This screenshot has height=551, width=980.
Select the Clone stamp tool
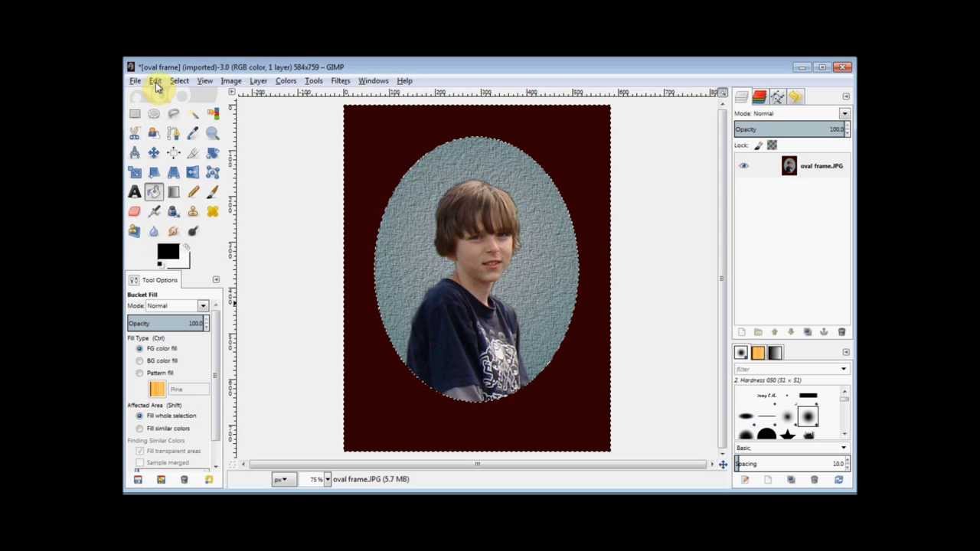193,212
